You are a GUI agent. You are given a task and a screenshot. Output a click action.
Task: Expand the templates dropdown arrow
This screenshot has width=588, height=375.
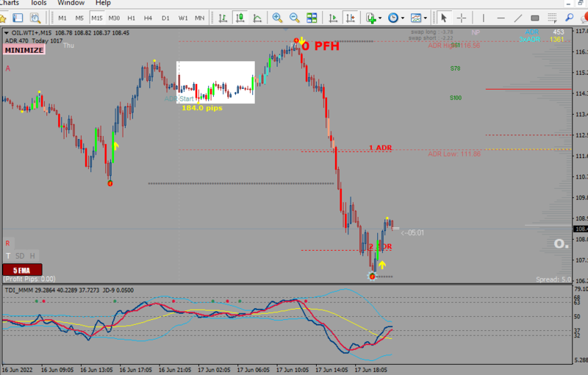[x=426, y=18]
